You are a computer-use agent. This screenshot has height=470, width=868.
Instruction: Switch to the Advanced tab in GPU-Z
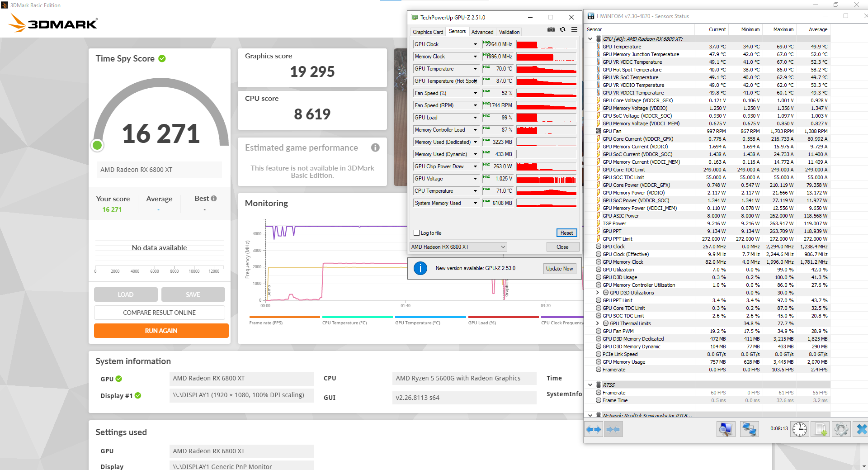[482, 32]
